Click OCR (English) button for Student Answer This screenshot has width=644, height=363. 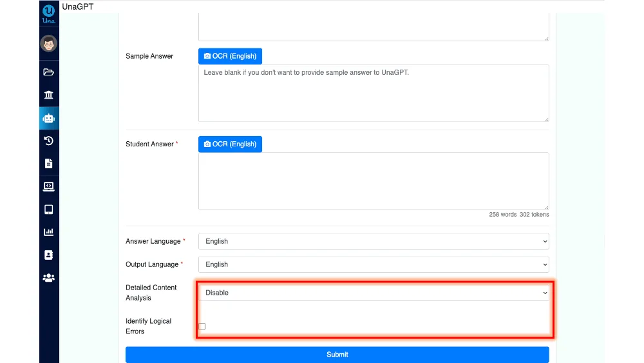point(230,144)
